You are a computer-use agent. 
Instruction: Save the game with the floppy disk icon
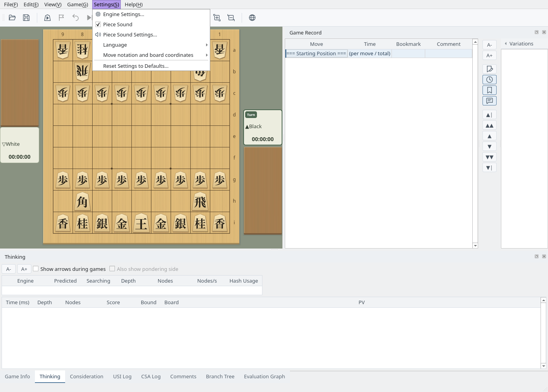(26, 18)
